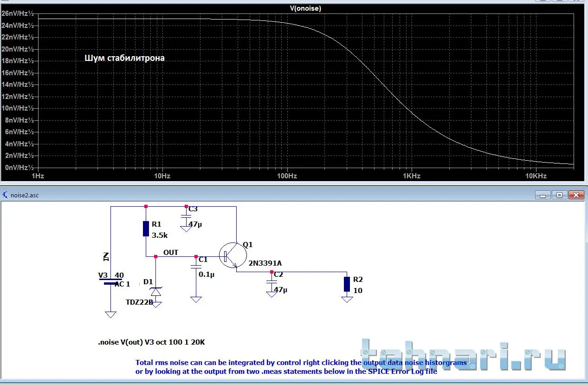Select the V3 voltage source symbol

click(x=110, y=281)
